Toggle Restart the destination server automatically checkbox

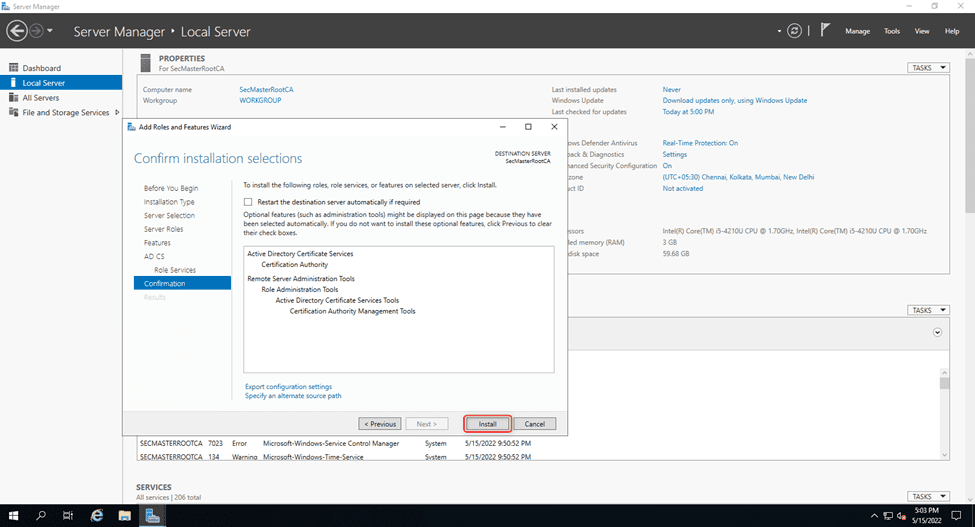click(248, 202)
